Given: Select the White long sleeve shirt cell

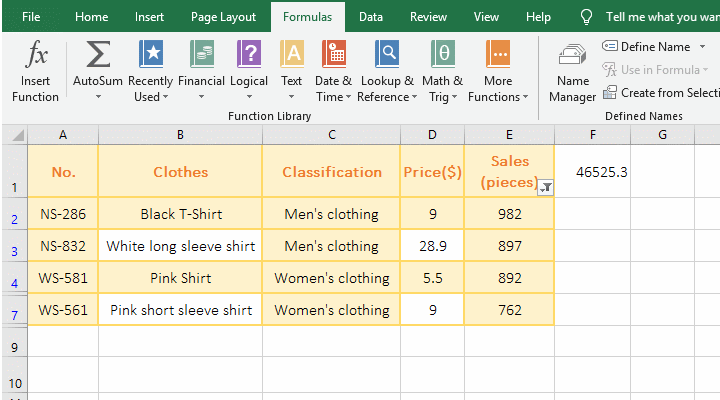Looking at the screenshot, I should (x=180, y=246).
